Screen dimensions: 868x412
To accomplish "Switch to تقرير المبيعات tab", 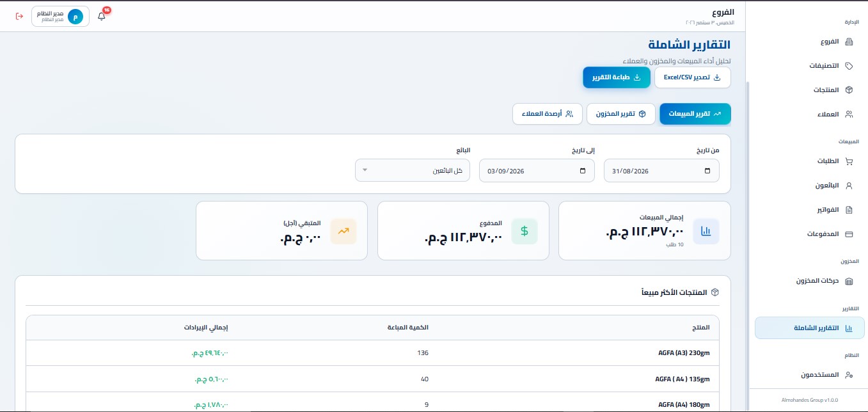I will (695, 114).
